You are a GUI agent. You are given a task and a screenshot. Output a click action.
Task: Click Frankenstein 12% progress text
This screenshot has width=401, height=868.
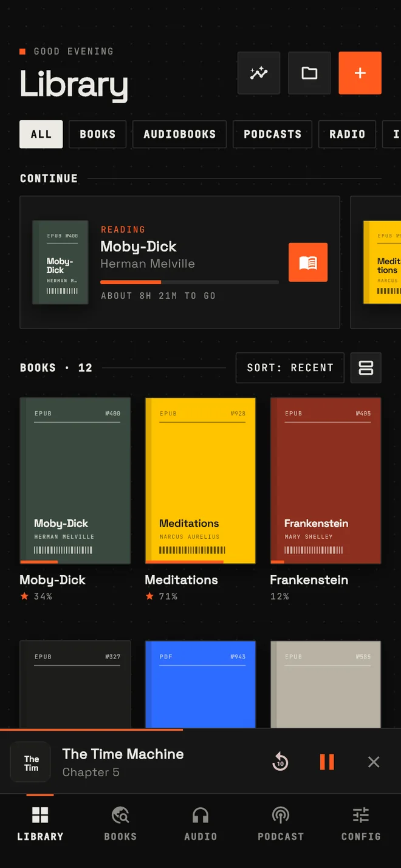click(x=279, y=596)
